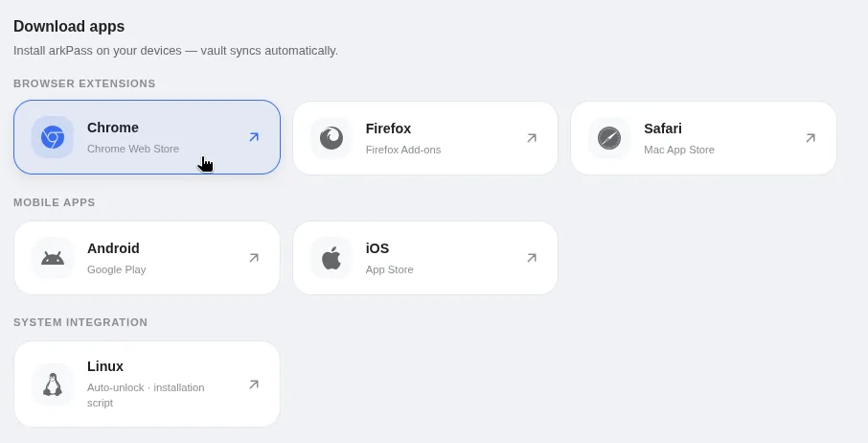
Task: Click the Linux penguin icon
Action: [x=53, y=385]
